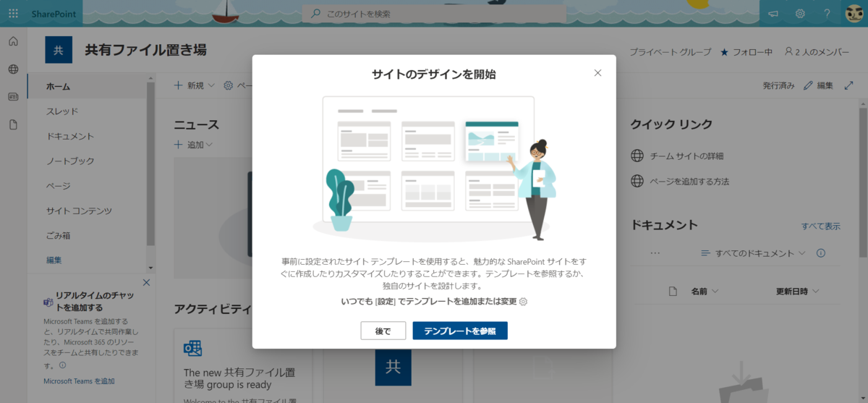Click 編集 link in left navigation
The height and width of the screenshot is (403, 868).
pyautogui.click(x=54, y=260)
